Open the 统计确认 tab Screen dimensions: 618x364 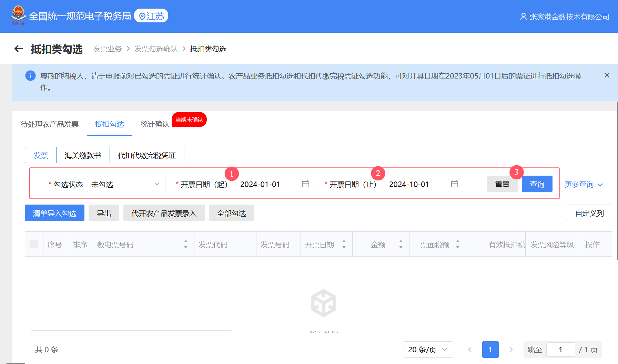click(155, 124)
